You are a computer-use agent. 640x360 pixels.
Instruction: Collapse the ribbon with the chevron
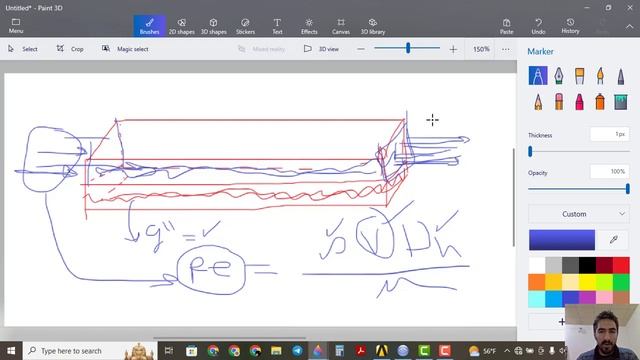click(629, 27)
